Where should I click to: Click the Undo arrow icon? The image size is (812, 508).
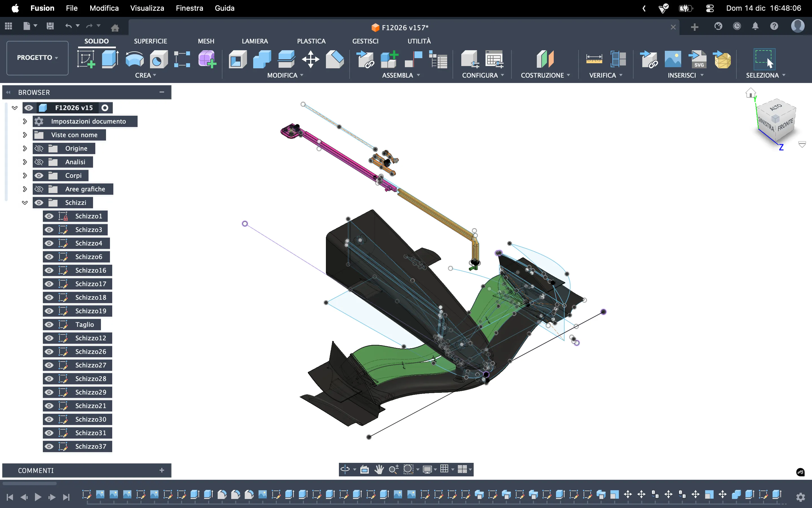68,26
